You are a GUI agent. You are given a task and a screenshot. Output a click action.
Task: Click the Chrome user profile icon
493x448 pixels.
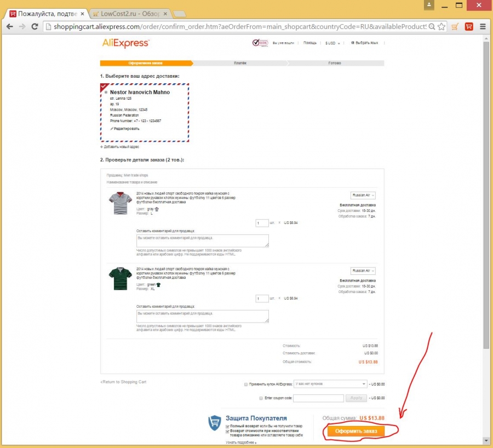click(429, 5)
